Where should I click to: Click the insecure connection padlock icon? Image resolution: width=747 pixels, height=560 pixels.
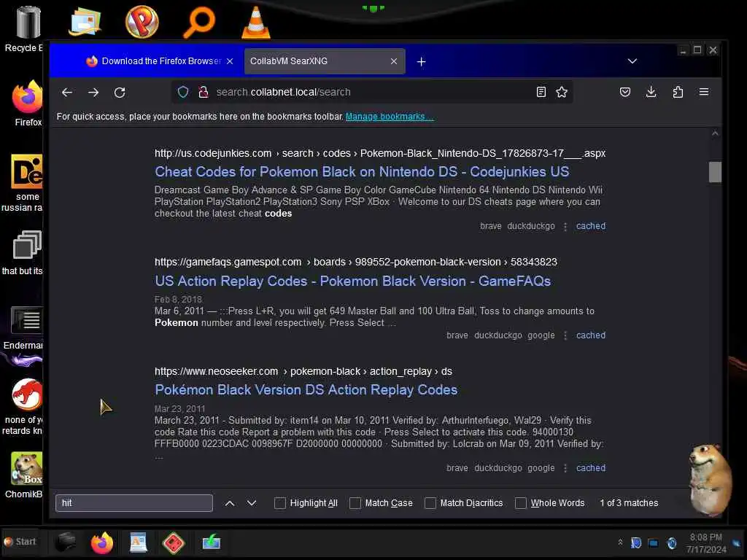tap(204, 92)
